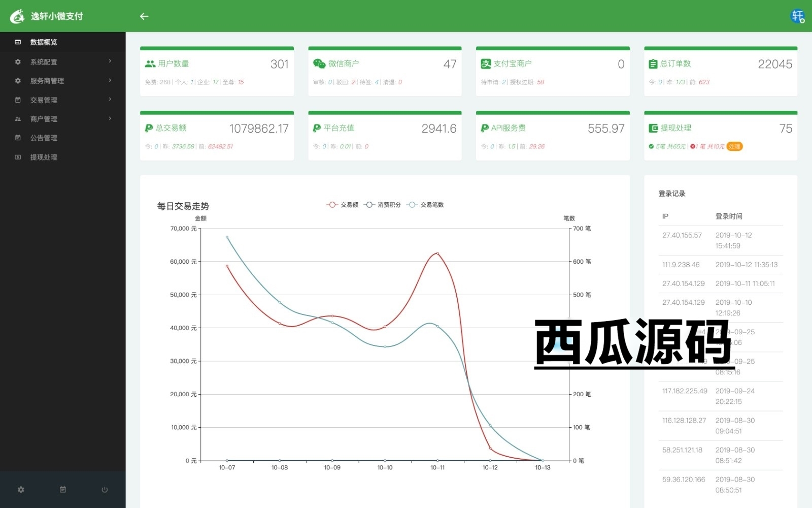Open the 提现处理 sidebar menu item
This screenshot has width=812, height=508.
[63, 157]
